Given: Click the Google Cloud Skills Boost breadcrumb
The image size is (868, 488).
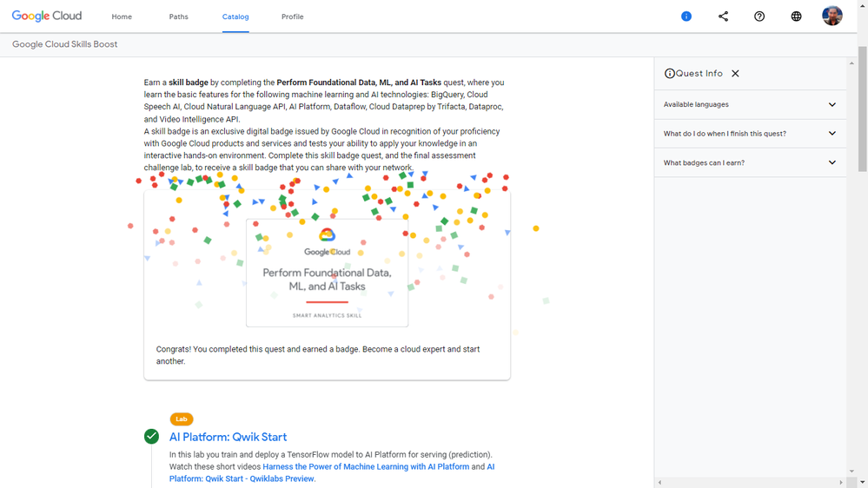Looking at the screenshot, I should (65, 44).
